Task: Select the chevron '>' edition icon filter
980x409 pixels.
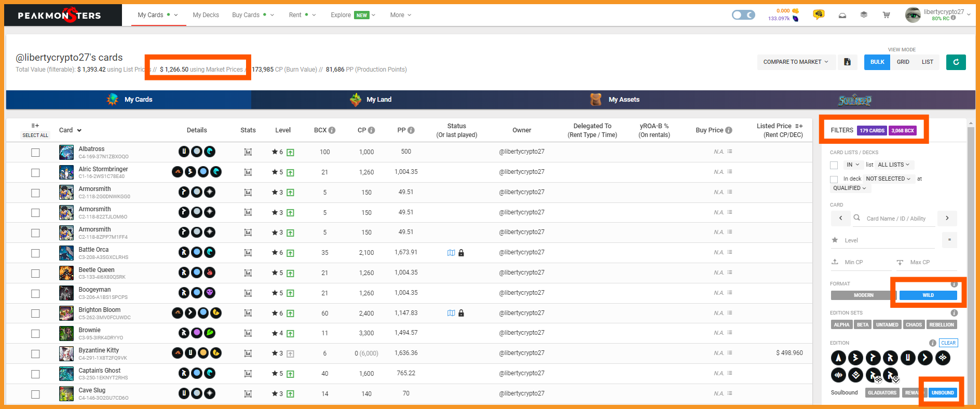Action: point(925,358)
